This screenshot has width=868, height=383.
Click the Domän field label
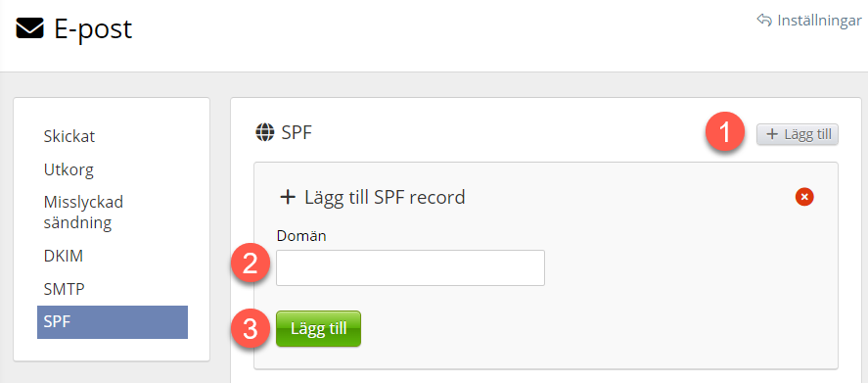point(301,236)
